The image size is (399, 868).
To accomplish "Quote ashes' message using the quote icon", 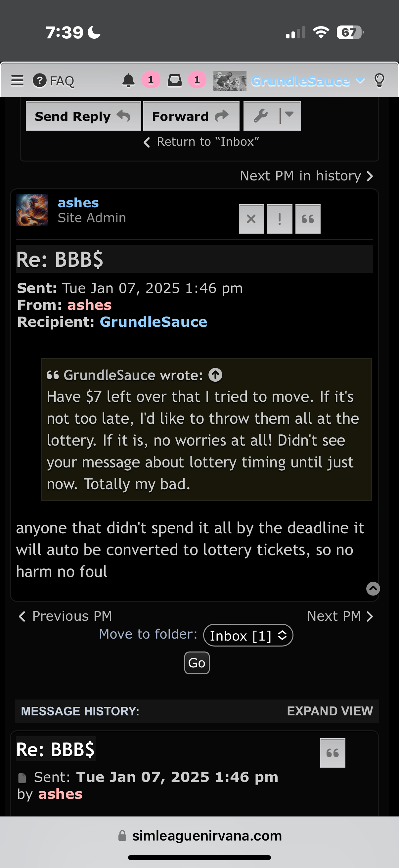I will (308, 219).
